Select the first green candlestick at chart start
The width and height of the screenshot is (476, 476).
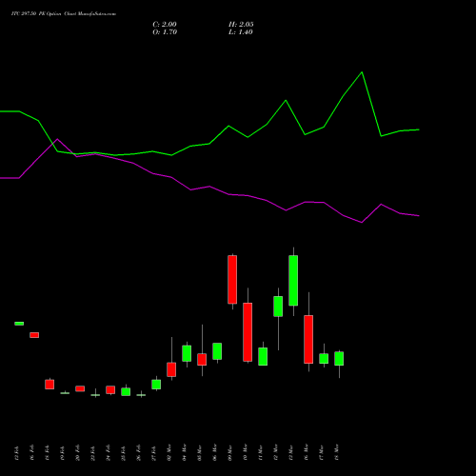click(x=19, y=324)
